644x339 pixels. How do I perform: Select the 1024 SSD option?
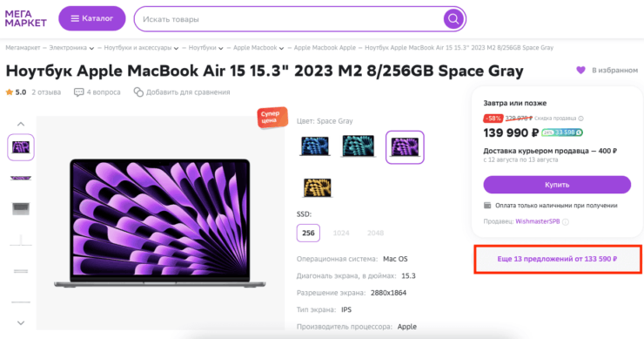[x=341, y=233]
